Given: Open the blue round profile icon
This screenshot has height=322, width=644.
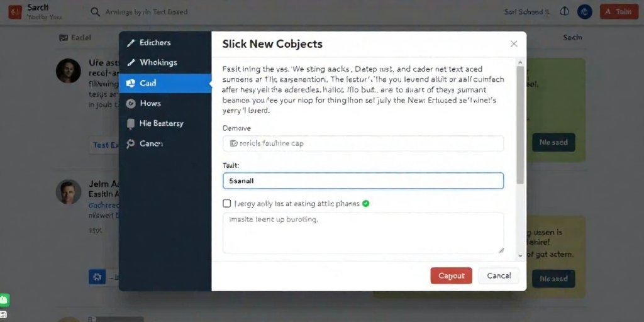Looking at the screenshot, I should coord(584,12).
